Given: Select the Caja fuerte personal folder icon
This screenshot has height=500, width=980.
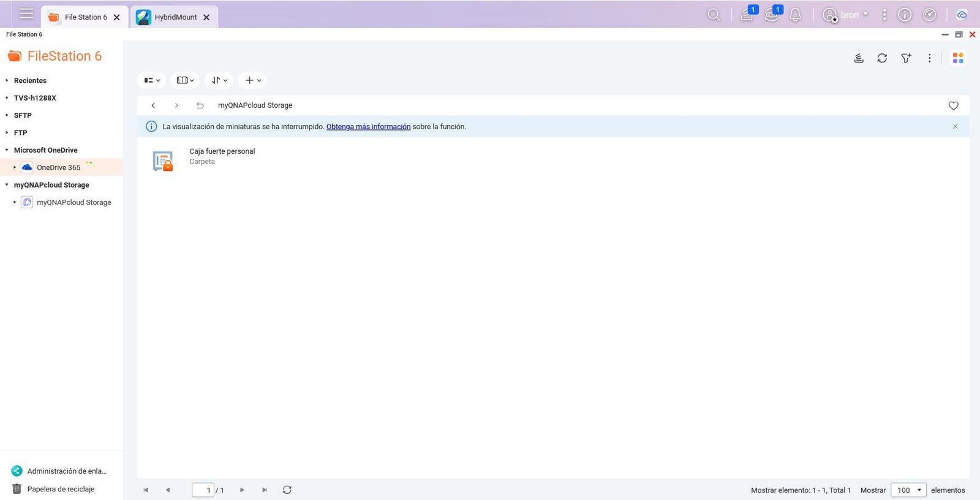Looking at the screenshot, I should coord(163,161).
